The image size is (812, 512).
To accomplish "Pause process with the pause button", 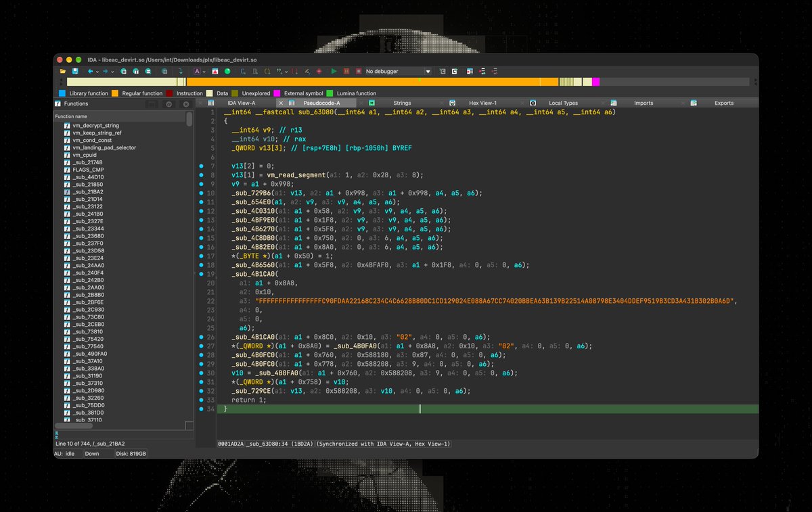I will pos(346,71).
